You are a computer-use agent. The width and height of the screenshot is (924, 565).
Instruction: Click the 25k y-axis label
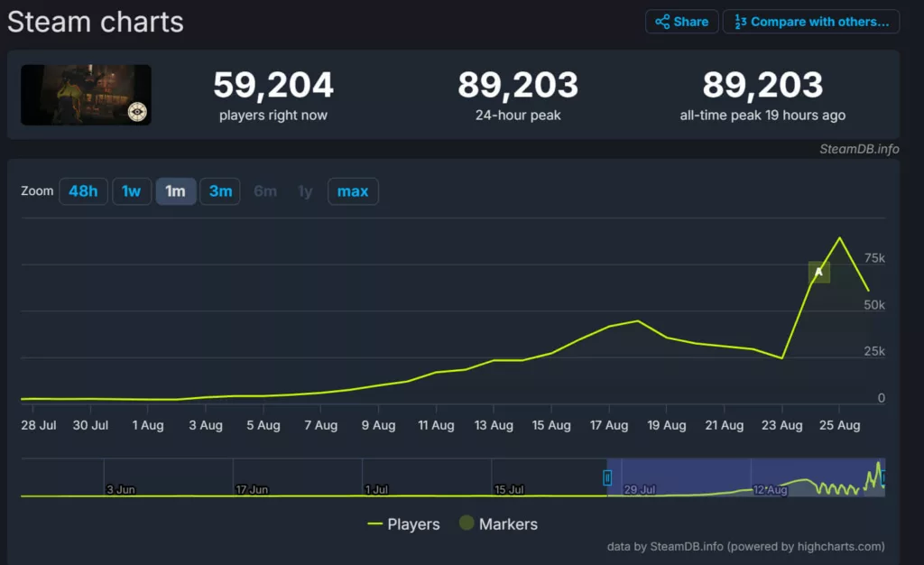click(874, 352)
